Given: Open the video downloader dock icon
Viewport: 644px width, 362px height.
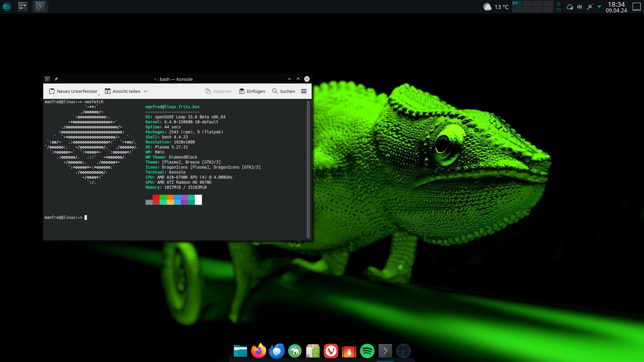Looking at the screenshot, I should coord(349,351).
